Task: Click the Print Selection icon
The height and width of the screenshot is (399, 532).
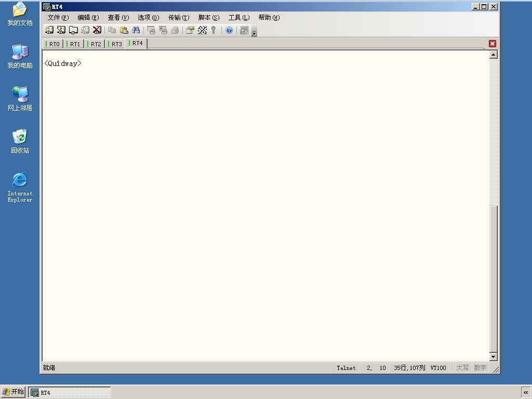Action: [163, 30]
